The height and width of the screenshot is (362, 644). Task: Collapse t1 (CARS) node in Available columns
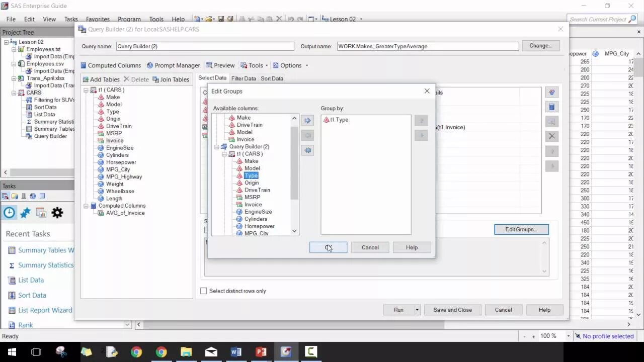[224, 154]
